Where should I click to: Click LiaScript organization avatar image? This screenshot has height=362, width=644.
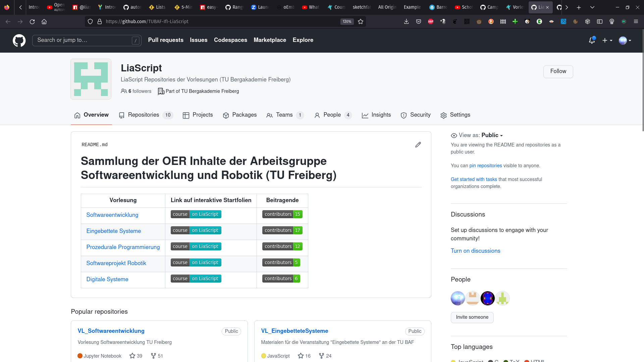tap(91, 79)
